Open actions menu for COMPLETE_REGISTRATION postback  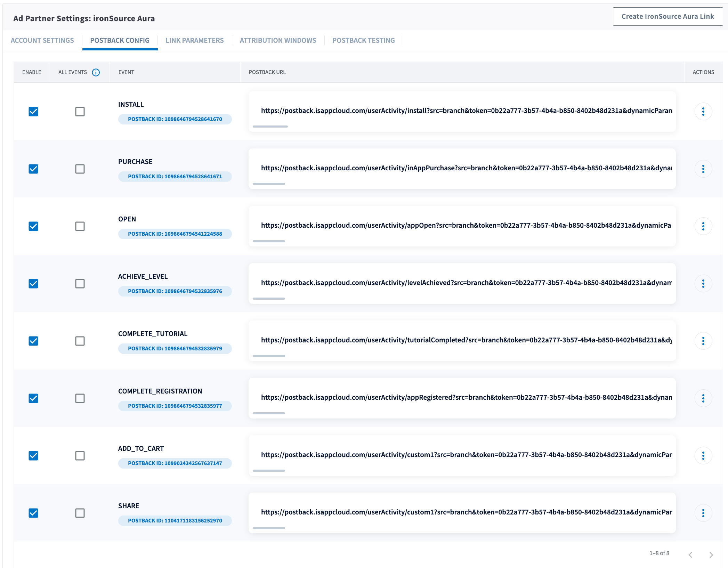pos(703,398)
